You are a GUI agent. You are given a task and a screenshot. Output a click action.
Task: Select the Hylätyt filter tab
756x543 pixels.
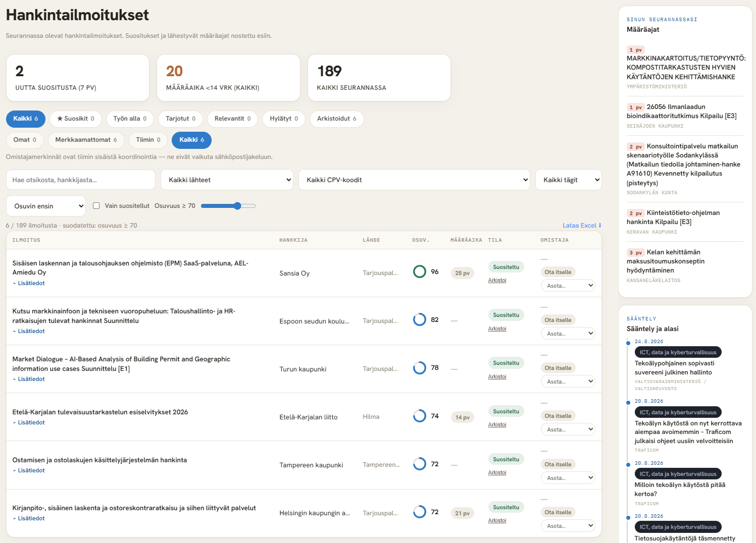[284, 119]
